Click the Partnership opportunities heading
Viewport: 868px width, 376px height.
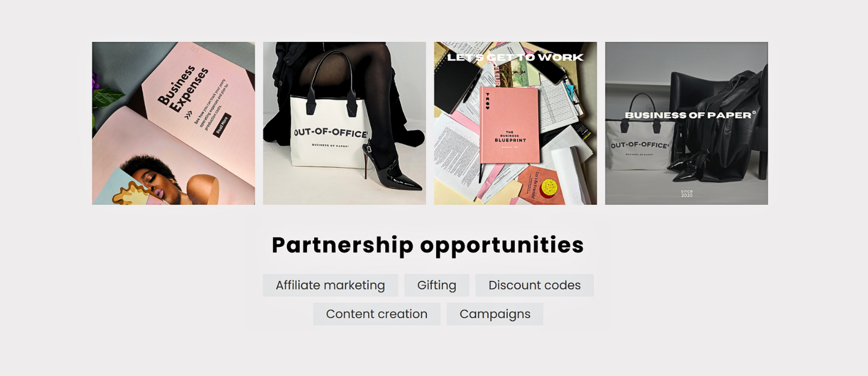pos(427,245)
